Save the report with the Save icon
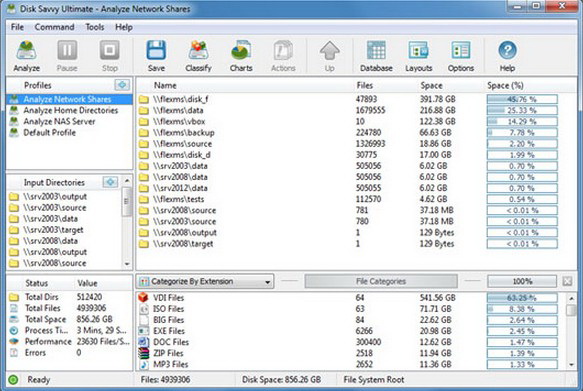 (156, 56)
